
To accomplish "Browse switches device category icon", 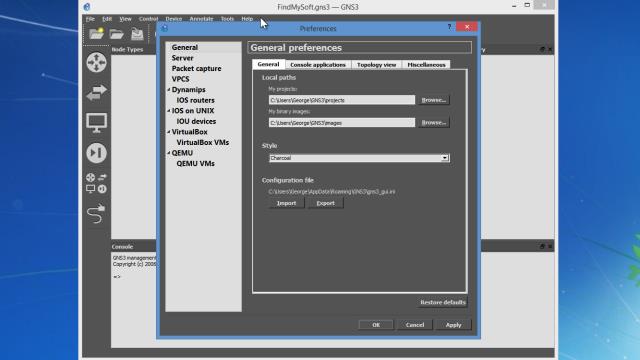I will (96, 93).
